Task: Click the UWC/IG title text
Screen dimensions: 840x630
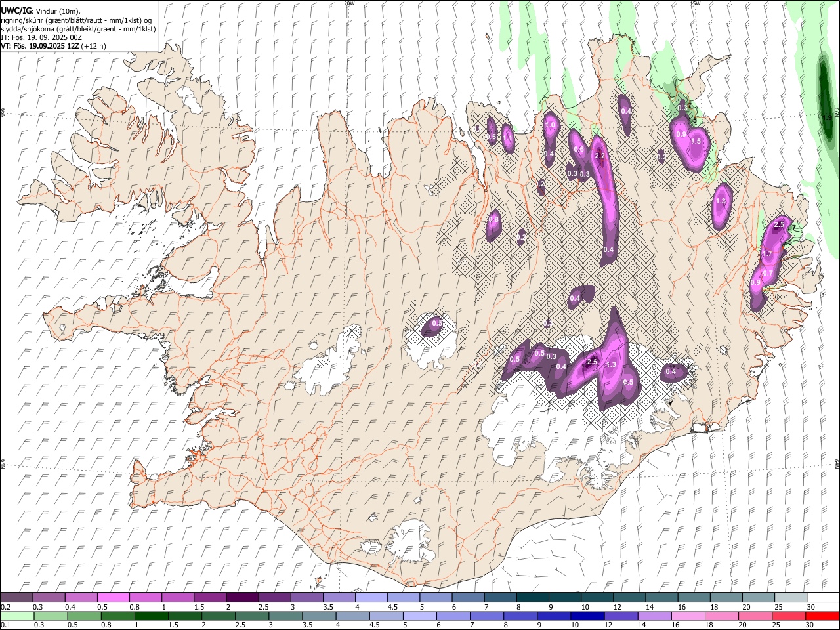Action: click(16, 10)
